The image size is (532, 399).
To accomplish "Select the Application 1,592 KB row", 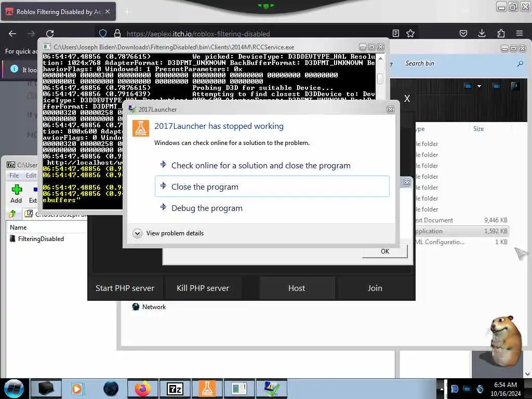I will 462,231.
